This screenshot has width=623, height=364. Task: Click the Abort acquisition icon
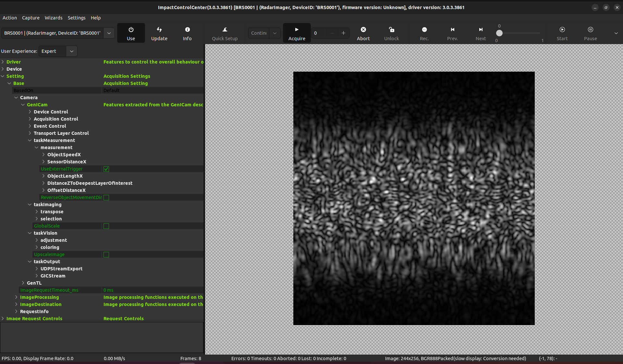pos(363,30)
